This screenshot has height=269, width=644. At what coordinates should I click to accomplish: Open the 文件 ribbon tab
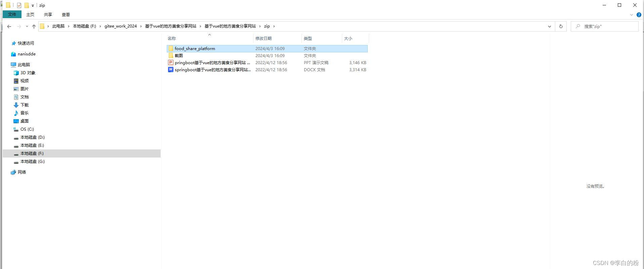(x=12, y=14)
